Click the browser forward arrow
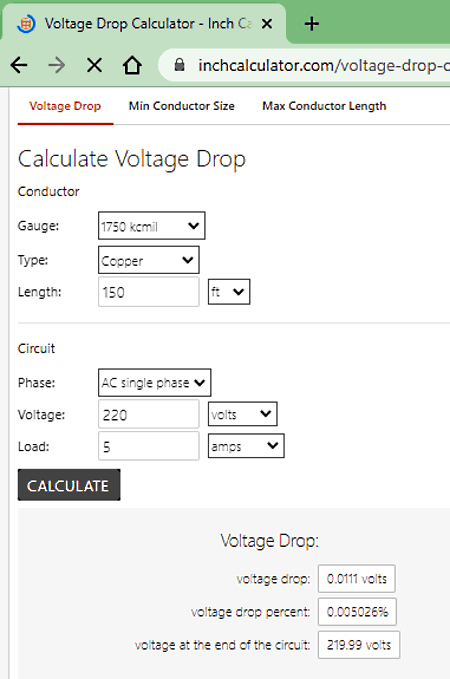 point(57,65)
